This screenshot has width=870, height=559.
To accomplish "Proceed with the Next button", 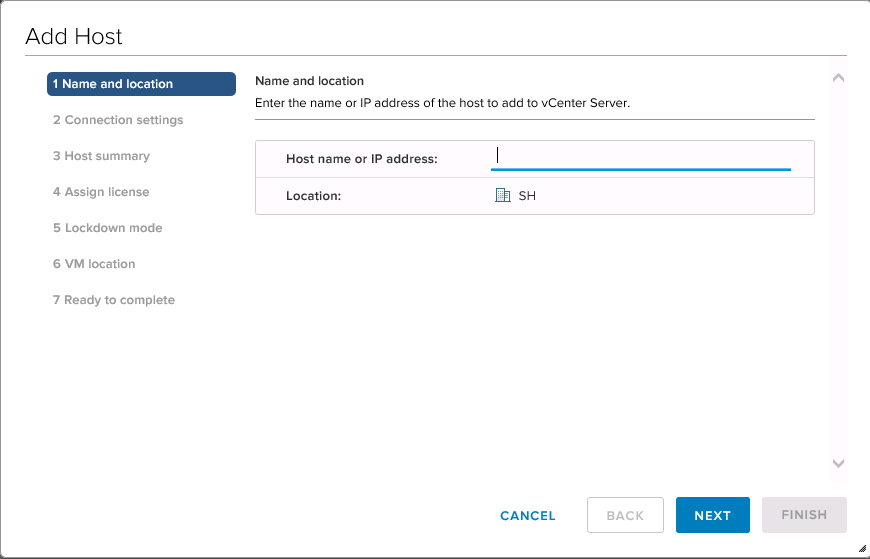I will pyautogui.click(x=713, y=515).
